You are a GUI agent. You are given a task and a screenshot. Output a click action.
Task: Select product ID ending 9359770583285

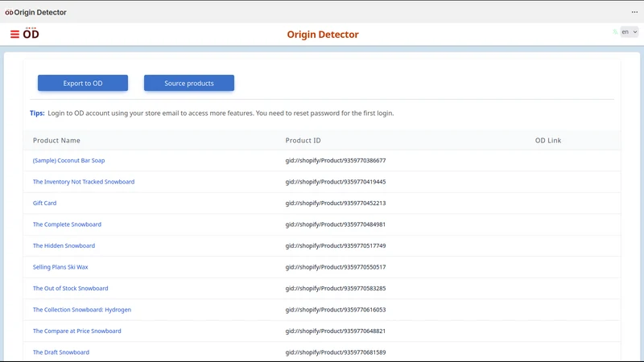(x=336, y=289)
